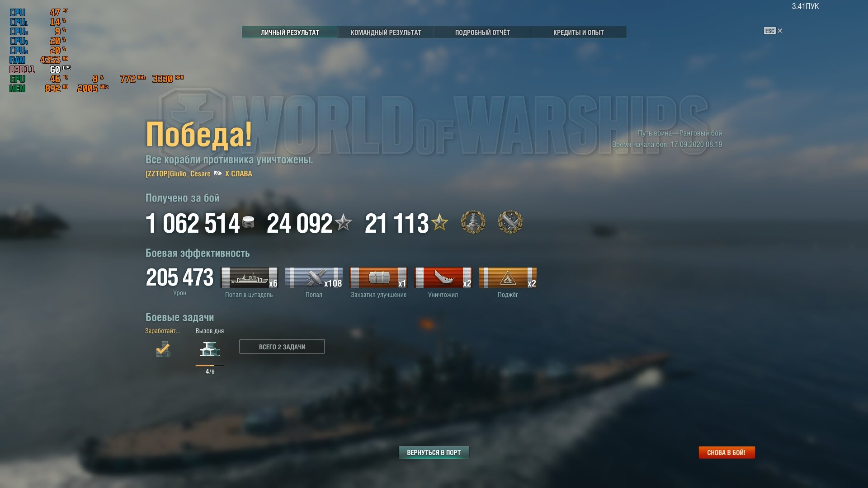Click the set on fire ribbon icon
Image resolution: width=868 pixels, height=488 pixels.
(x=508, y=277)
